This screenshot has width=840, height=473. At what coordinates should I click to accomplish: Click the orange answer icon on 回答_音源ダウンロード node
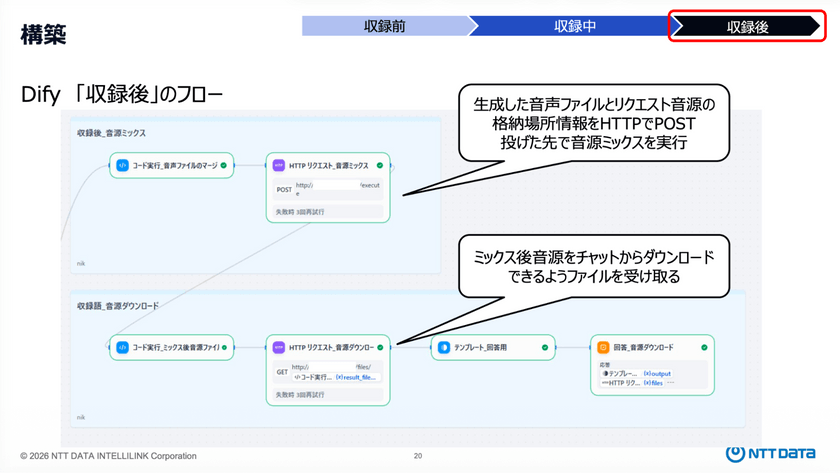point(603,347)
